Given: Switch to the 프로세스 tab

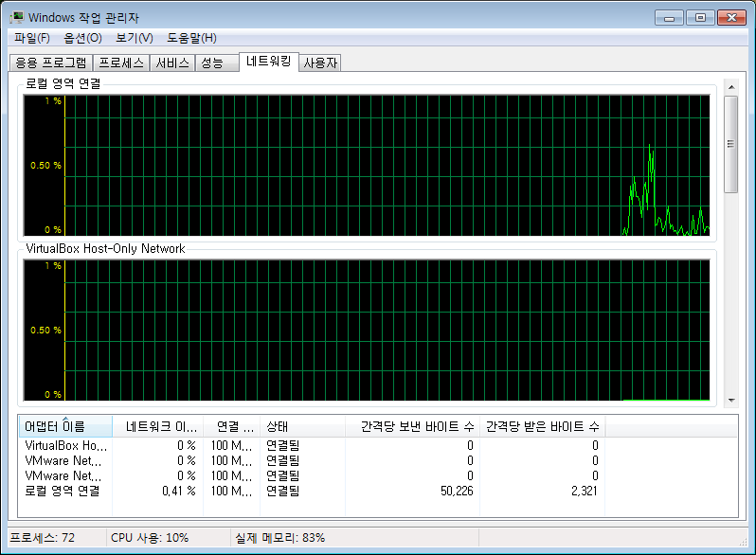Looking at the screenshot, I should click(121, 63).
